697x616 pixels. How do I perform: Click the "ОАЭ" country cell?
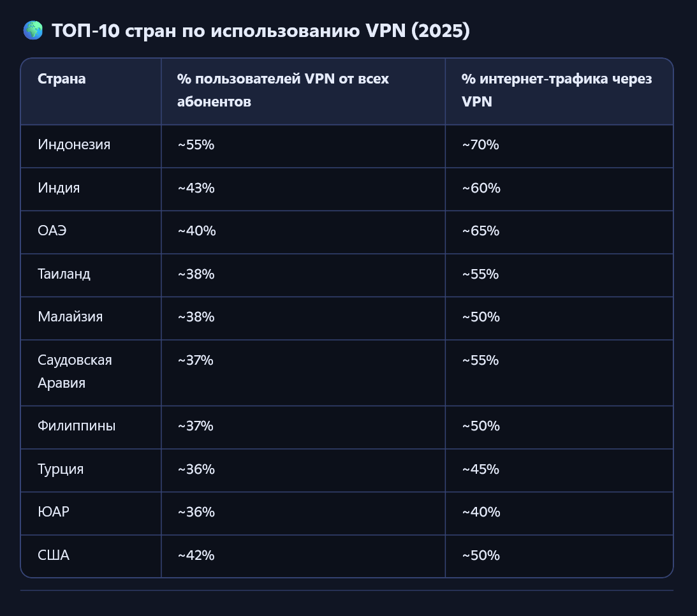[x=52, y=231]
